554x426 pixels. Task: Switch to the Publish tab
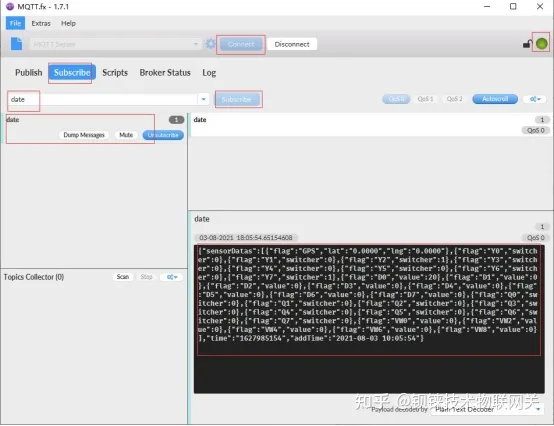point(29,72)
